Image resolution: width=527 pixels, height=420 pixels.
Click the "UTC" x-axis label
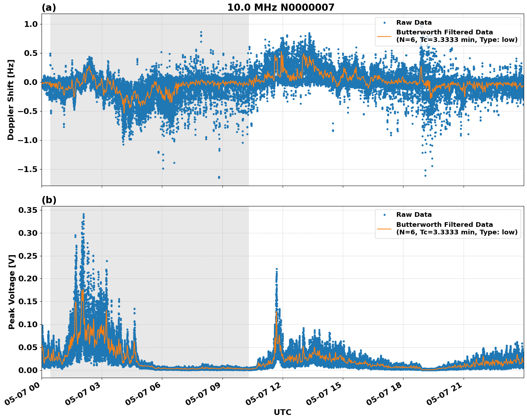282,412
